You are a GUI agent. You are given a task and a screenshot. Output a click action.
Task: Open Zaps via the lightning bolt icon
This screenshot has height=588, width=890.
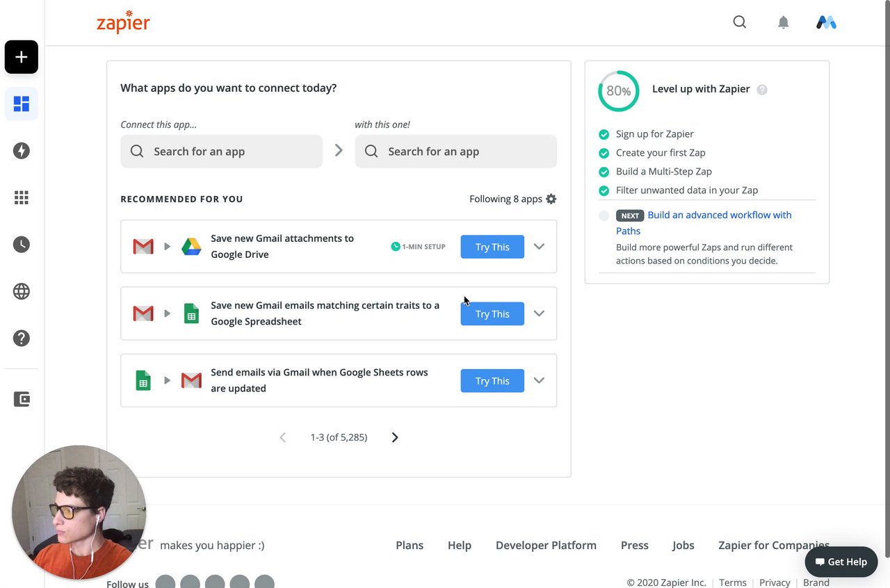22,151
